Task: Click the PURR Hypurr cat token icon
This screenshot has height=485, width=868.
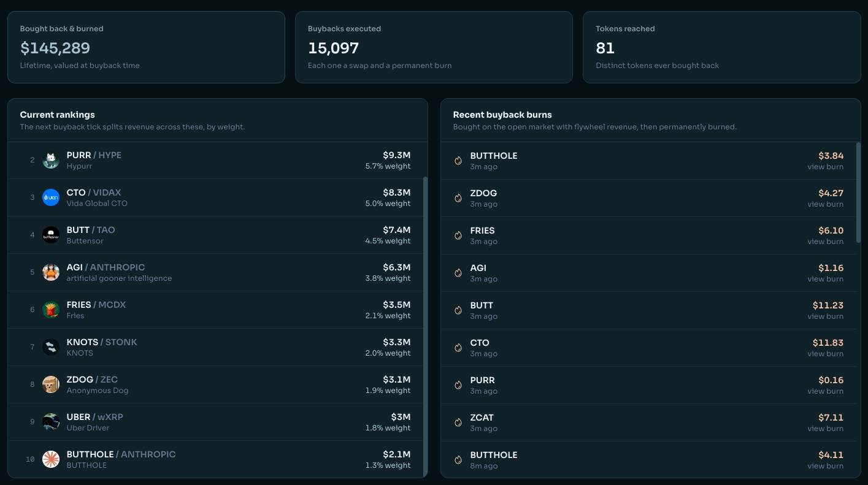Action: 51,160
